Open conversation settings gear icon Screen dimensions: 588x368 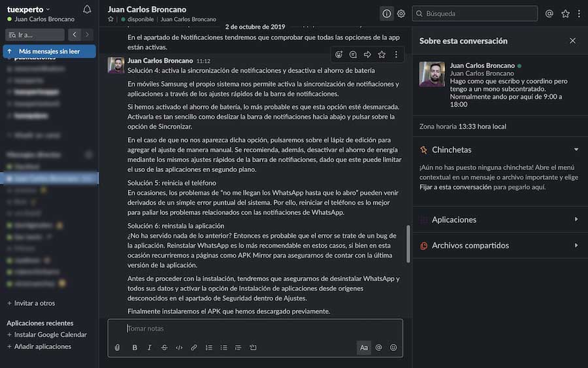click(401, 14)
